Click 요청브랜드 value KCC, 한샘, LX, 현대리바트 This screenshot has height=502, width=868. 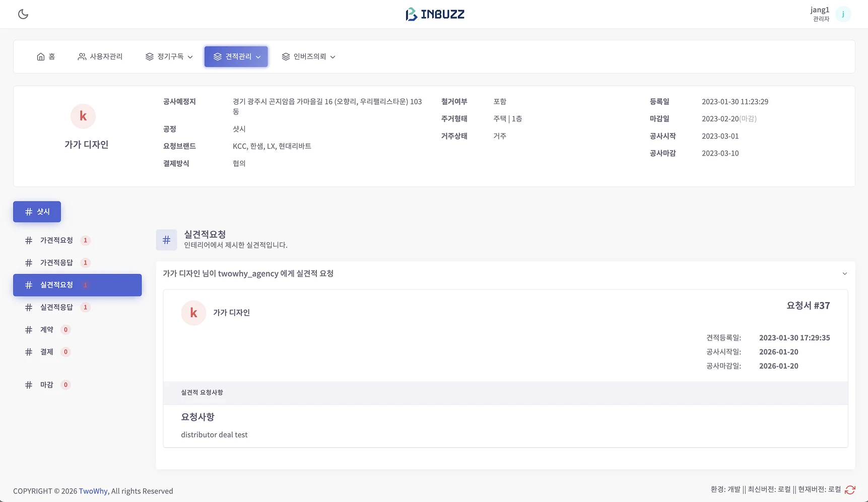coord(272,146)
